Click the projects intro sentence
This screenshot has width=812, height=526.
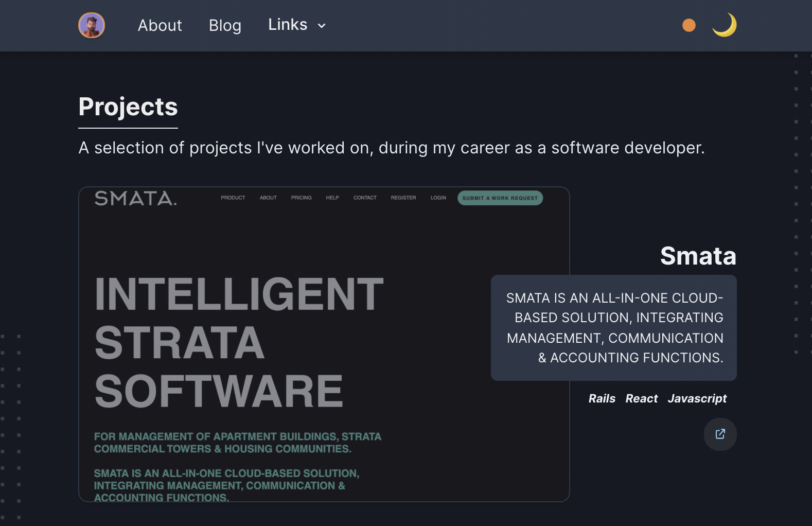click(x=391, y=148)
